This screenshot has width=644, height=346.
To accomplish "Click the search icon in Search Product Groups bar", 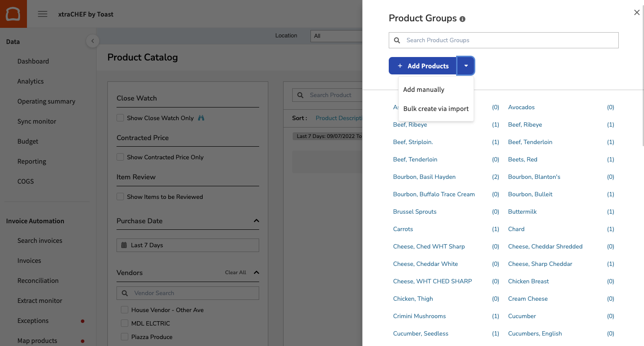I will tap(397, 40).
